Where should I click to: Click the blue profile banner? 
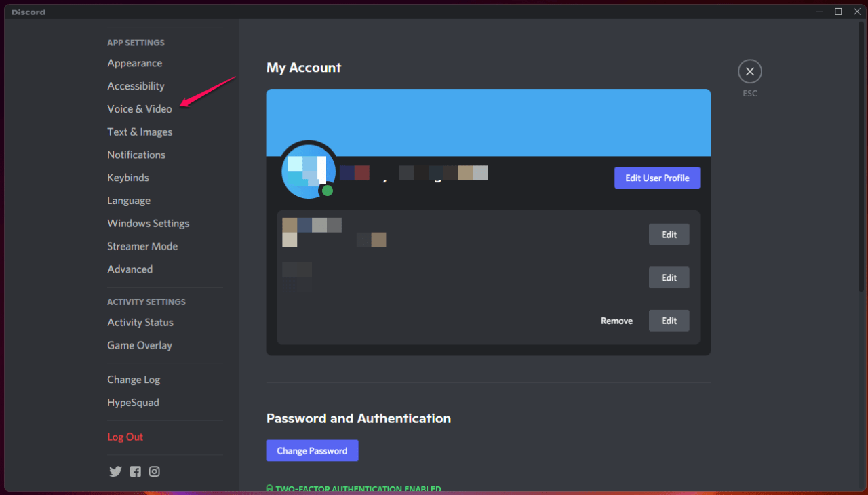488,123
